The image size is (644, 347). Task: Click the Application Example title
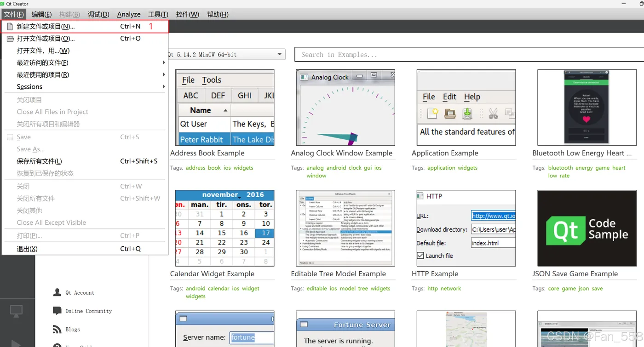(x=445, y=153)
